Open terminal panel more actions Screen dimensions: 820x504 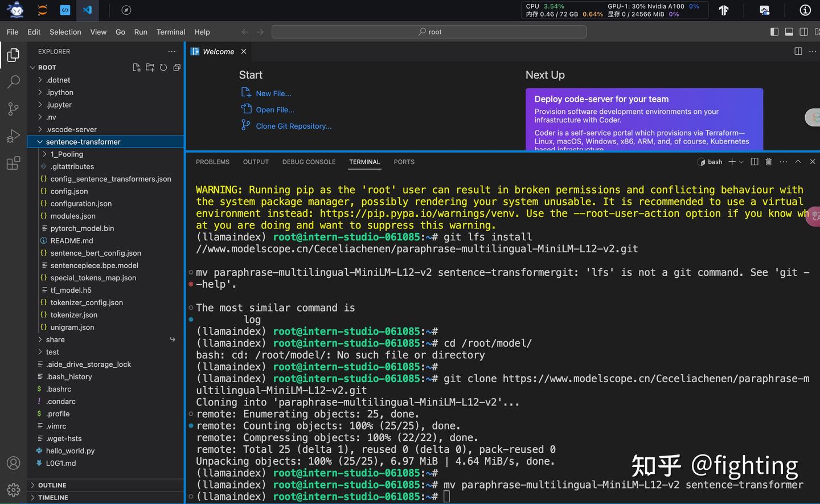[784, 162]
